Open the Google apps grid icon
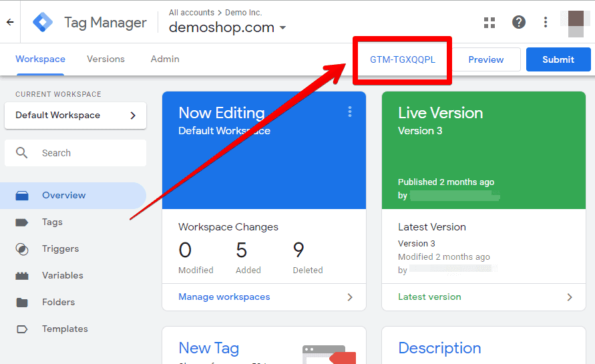595x364 pixels. (489, 23)
